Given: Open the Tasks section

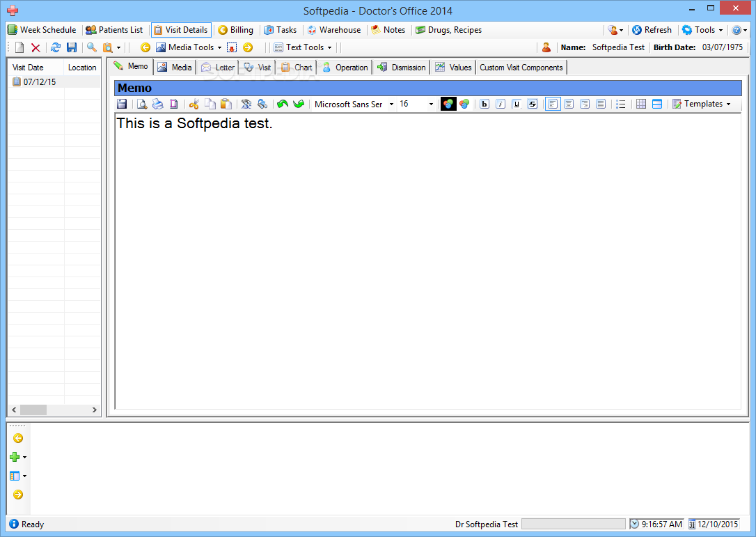Looking at the screenshot, I should (280, 30).
